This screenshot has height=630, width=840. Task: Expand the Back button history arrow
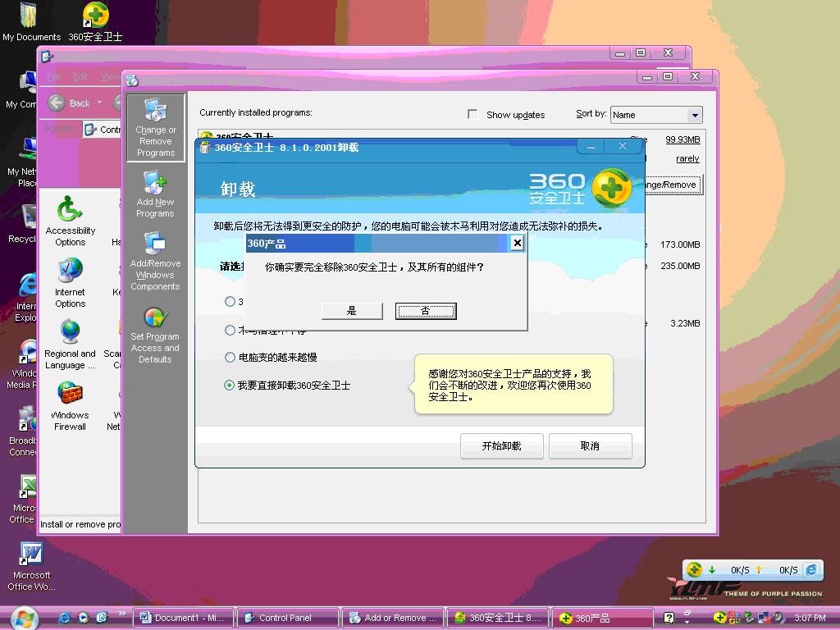(99, 103)
